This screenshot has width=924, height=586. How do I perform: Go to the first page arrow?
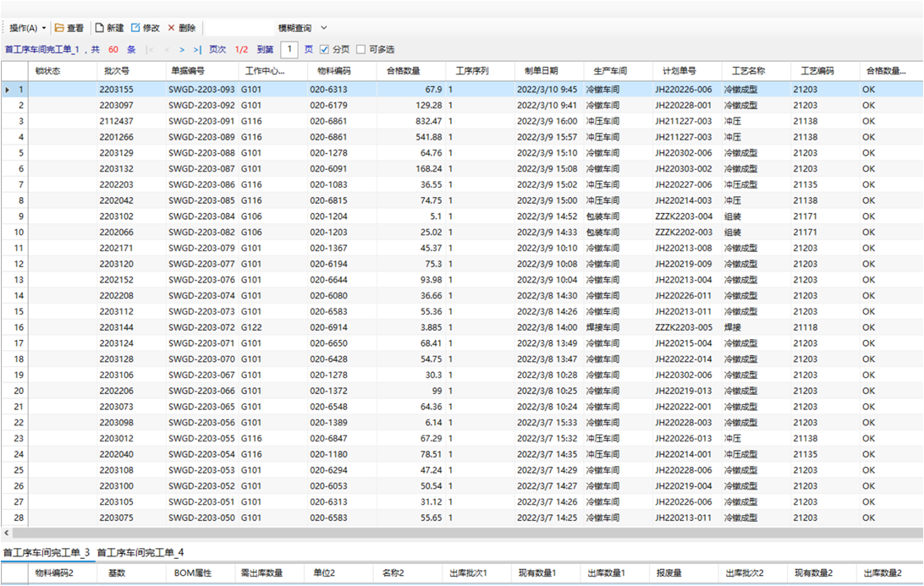(x=150, y=50)
